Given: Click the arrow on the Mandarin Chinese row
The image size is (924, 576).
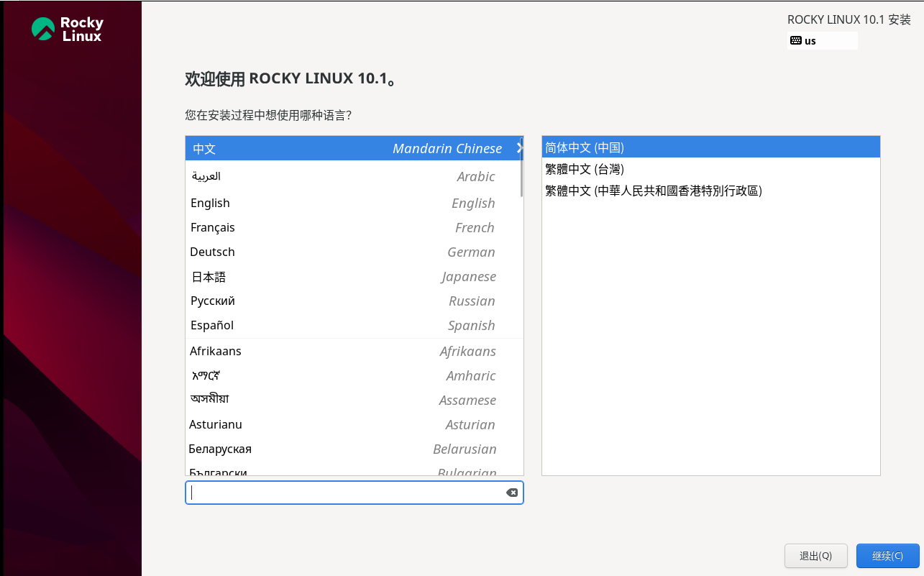Looking at the screenshot, I should click(518, 149).
